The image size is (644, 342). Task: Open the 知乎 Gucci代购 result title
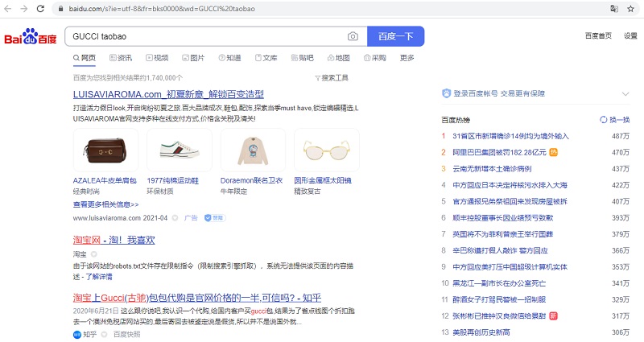click(197, 298)
